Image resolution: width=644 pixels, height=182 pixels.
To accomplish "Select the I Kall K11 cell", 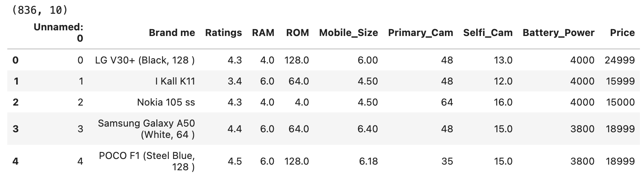I will tap(175, 81).
